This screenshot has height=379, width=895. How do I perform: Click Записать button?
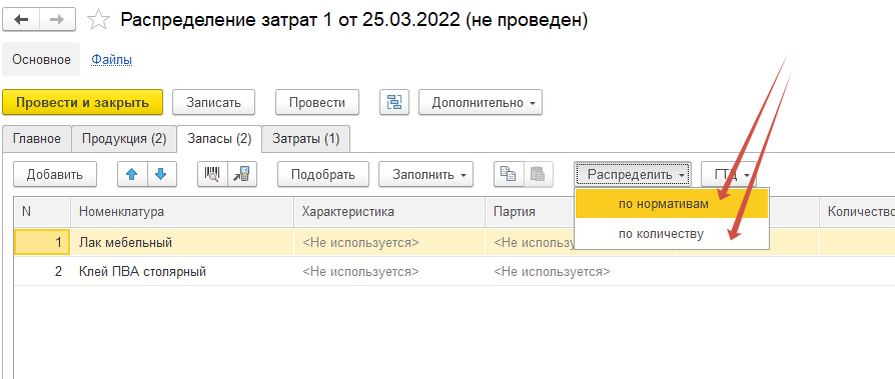point(213,103)
